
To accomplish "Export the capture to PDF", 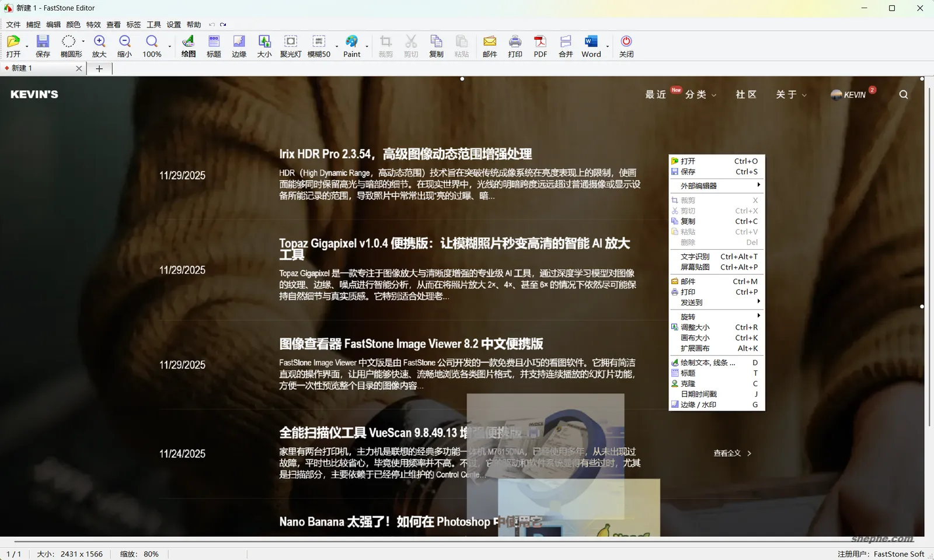I will [539, 45].
